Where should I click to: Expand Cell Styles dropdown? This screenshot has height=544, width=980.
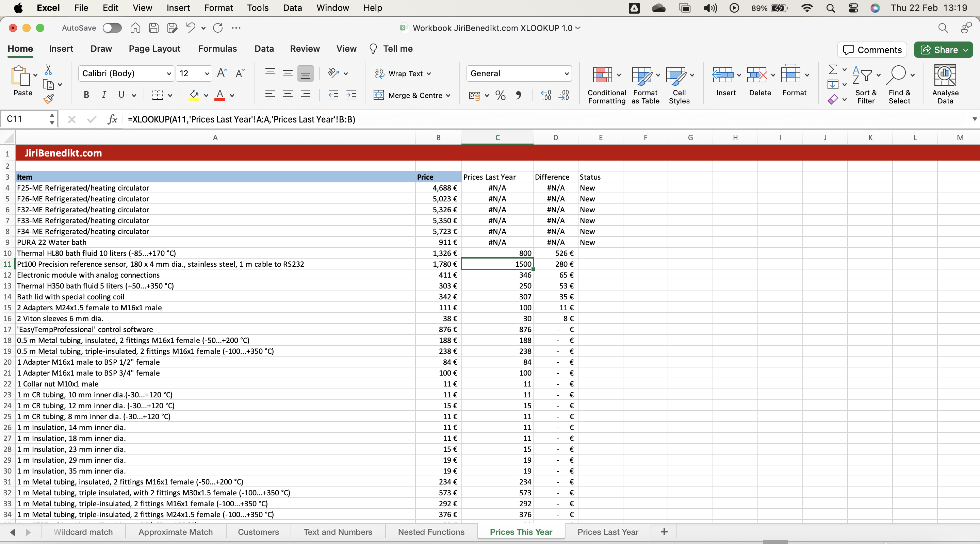click(x=692, y=75)
